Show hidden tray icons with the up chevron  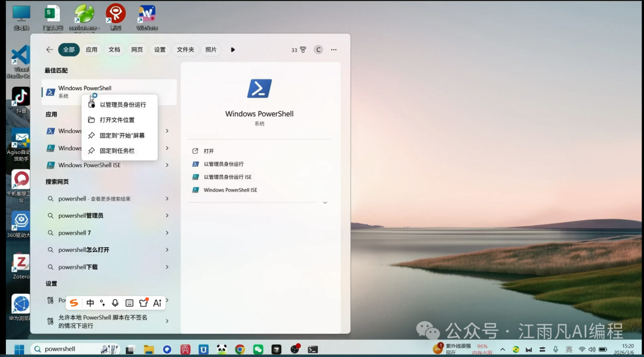tap(502, 349)
